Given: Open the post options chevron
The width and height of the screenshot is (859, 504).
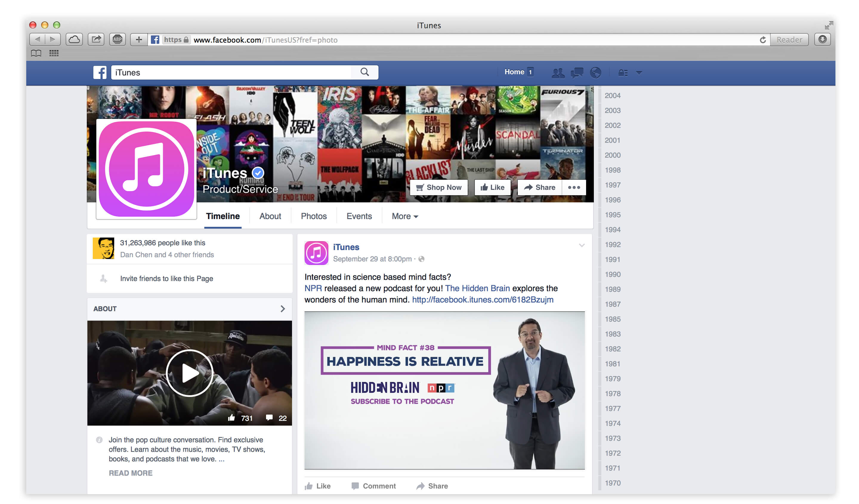Looking at the screenshot, I should click(x=582, y=246).
